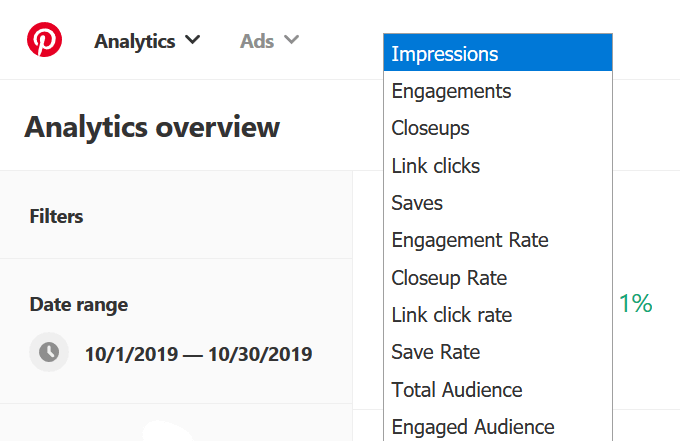Pick Link clicks from the list
The image size is (680, 441).
point(497,166)
